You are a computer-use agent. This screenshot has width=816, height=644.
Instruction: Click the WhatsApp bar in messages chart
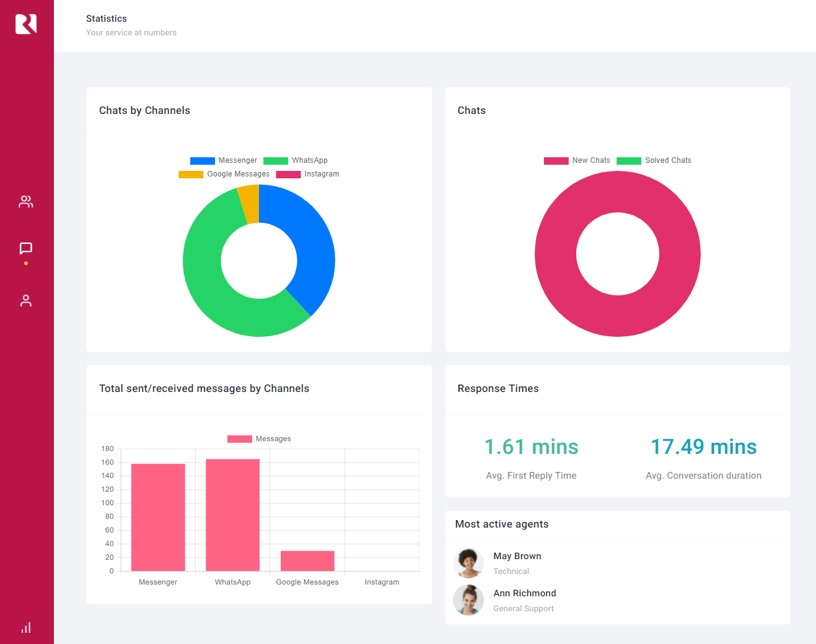233,515
